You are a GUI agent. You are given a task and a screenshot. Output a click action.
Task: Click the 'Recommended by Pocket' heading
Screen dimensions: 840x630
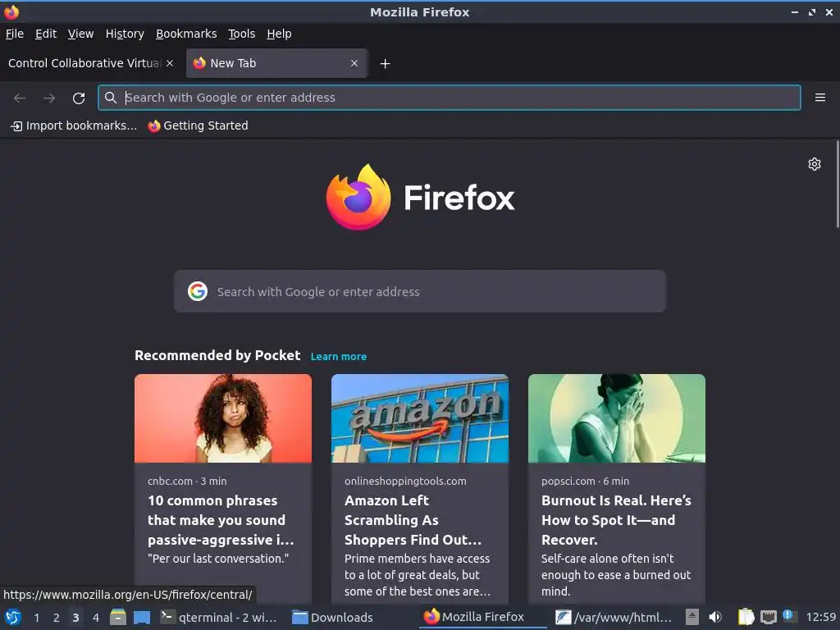[x=217, y=356]
